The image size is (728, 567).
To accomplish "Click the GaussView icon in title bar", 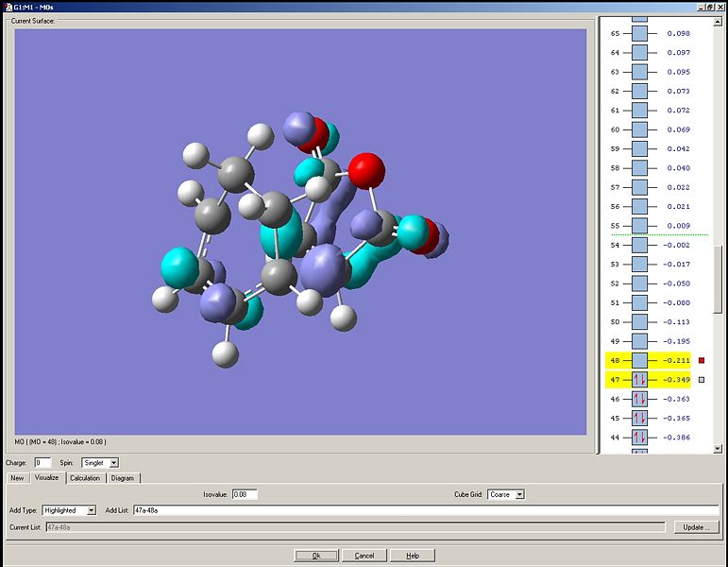I will point(8,7).
